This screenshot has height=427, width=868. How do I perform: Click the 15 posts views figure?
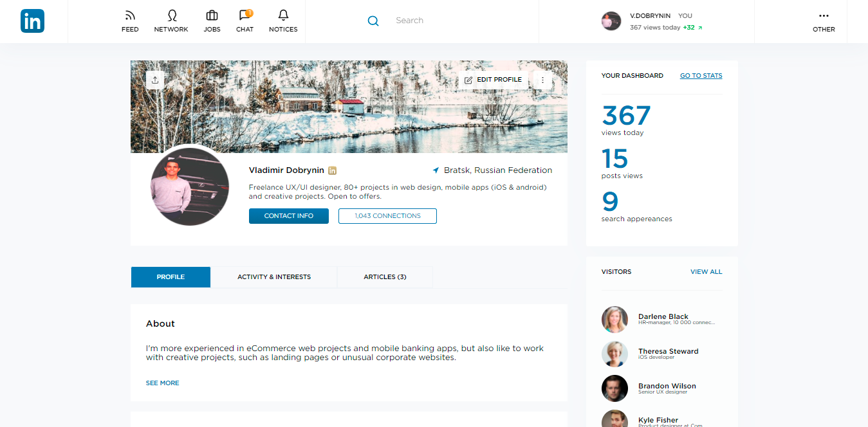[x=614, y=159]
